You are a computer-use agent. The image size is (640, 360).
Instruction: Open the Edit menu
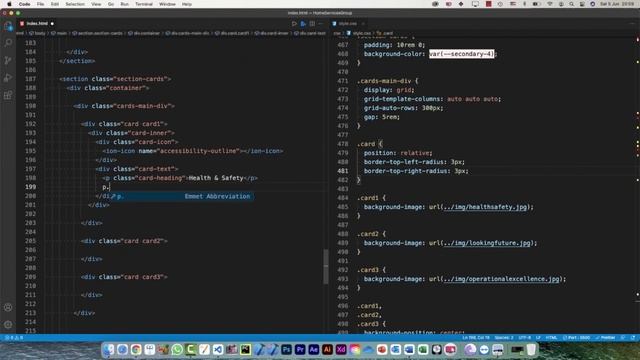click(x=55, y=4)
